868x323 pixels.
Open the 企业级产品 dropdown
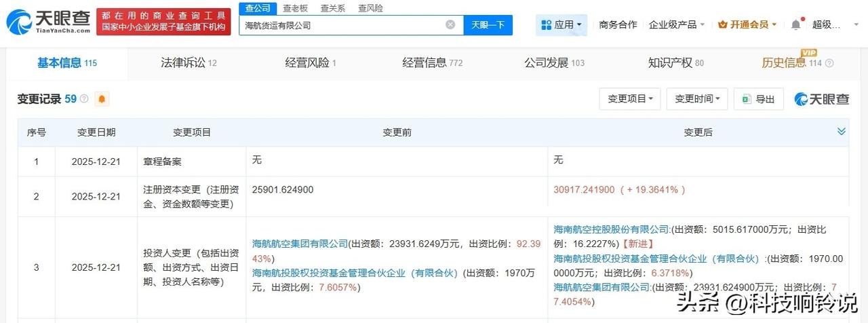point(677,24)
